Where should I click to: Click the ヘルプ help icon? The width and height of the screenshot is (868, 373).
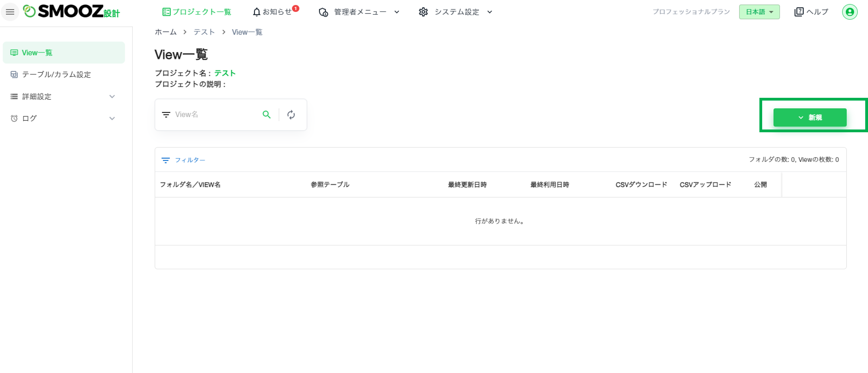point(799,12)
